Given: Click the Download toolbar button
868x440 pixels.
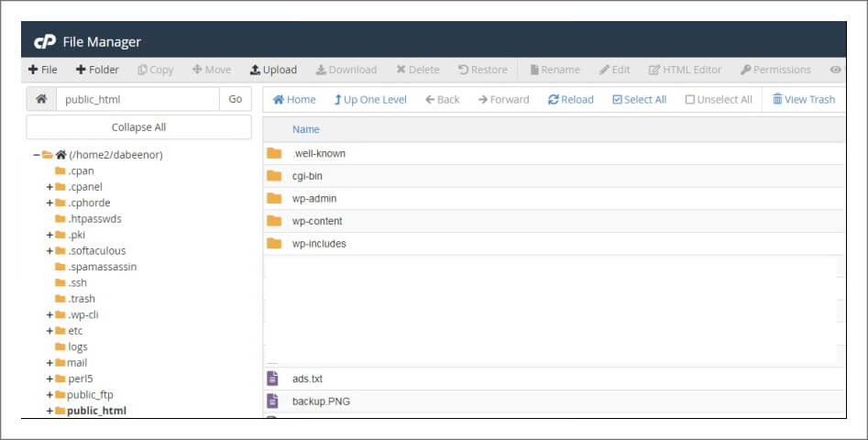Looking at the screenshot, I should [346, 70].
